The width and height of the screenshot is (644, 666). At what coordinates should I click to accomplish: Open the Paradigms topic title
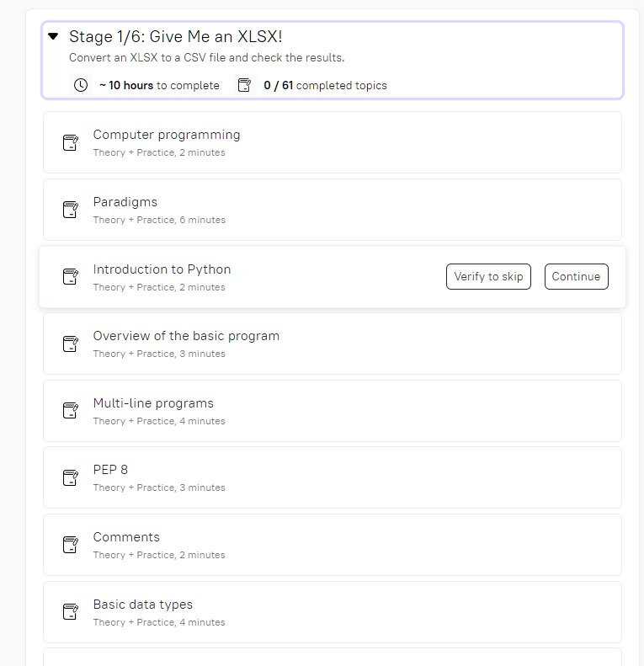[125, 202]
